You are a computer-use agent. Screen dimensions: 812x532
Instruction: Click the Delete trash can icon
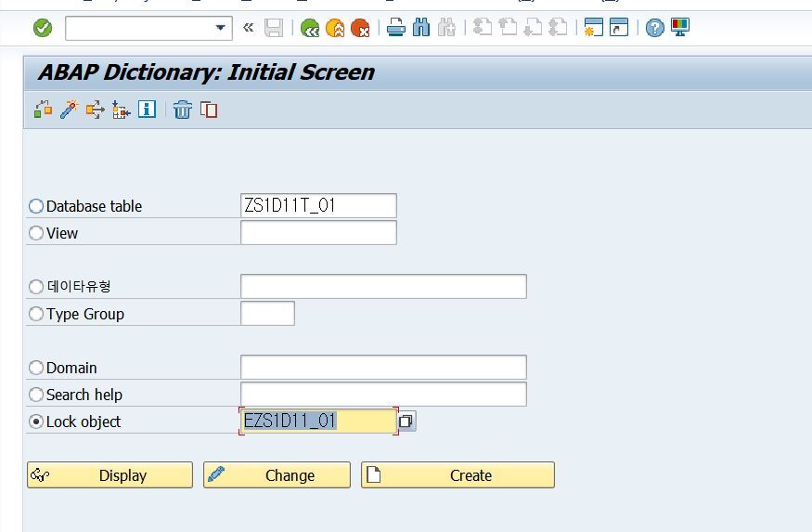(x=182, y=110)
